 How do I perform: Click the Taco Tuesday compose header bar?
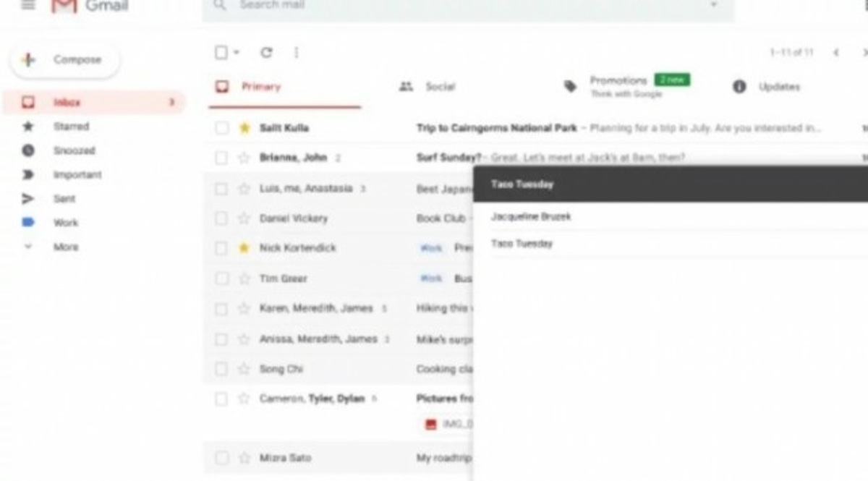(671, 184)
